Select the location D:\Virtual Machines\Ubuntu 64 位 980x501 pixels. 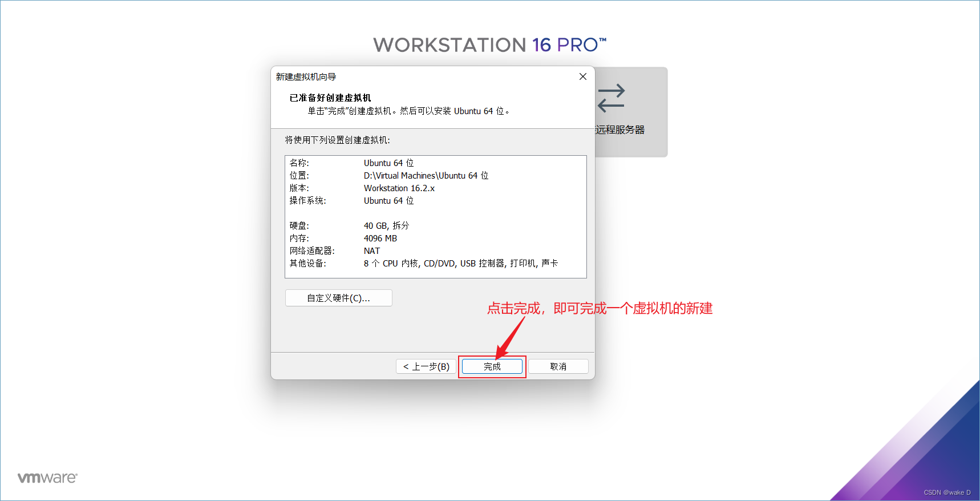pos(426,176)
